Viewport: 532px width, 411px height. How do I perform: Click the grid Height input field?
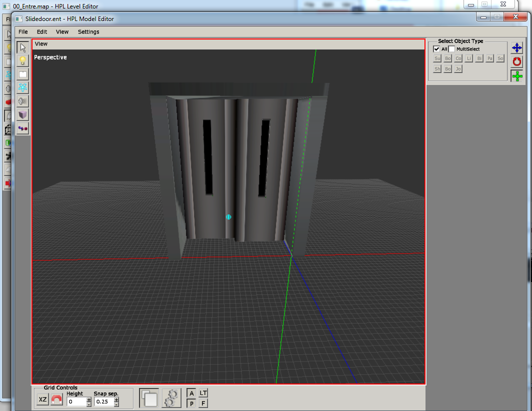click(76, 401)
